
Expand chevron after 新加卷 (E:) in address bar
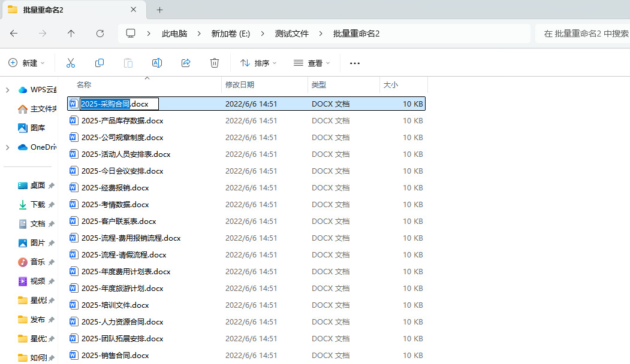[263, 34]
